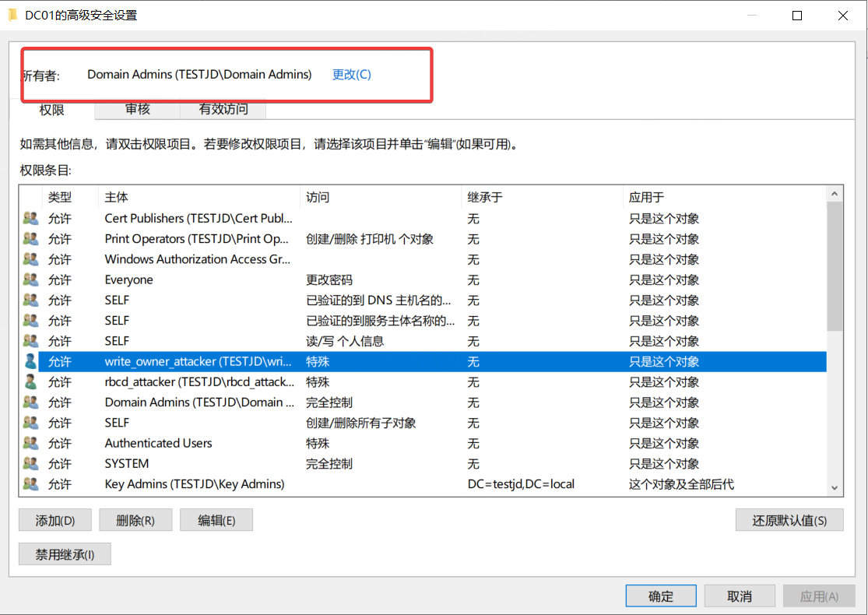Click the scroll up arrow of permission list
Viewport: 868px width, 615px height.
point(835,194)
